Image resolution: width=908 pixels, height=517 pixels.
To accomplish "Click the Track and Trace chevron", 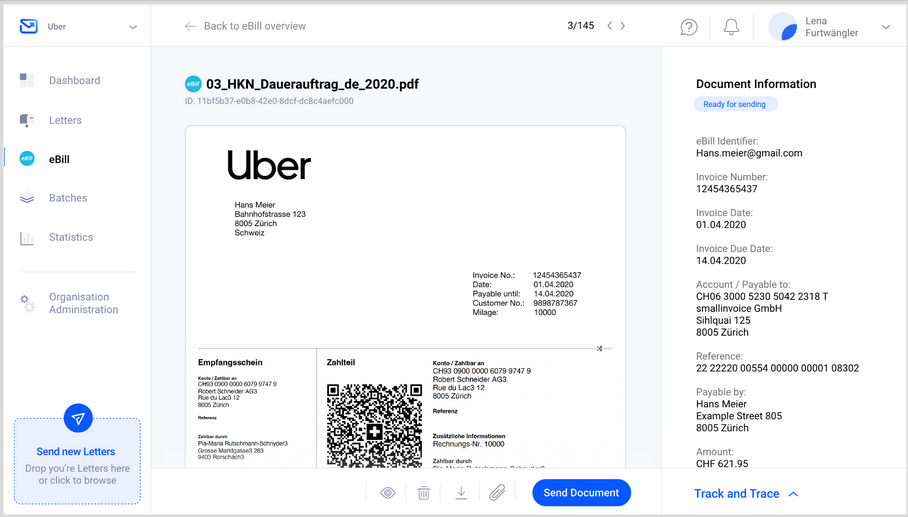I will pyautogui.click(x=793, y=494).
